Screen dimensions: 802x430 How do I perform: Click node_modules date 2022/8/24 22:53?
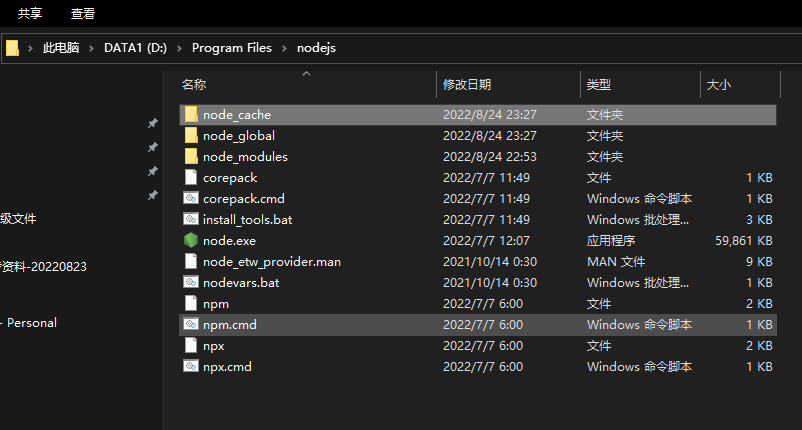click(489, 157)
